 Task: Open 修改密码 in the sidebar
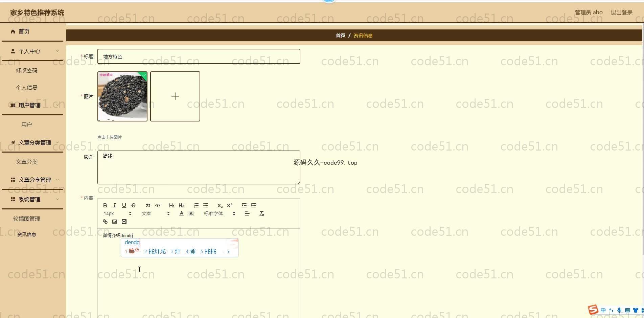pos(27,70)
